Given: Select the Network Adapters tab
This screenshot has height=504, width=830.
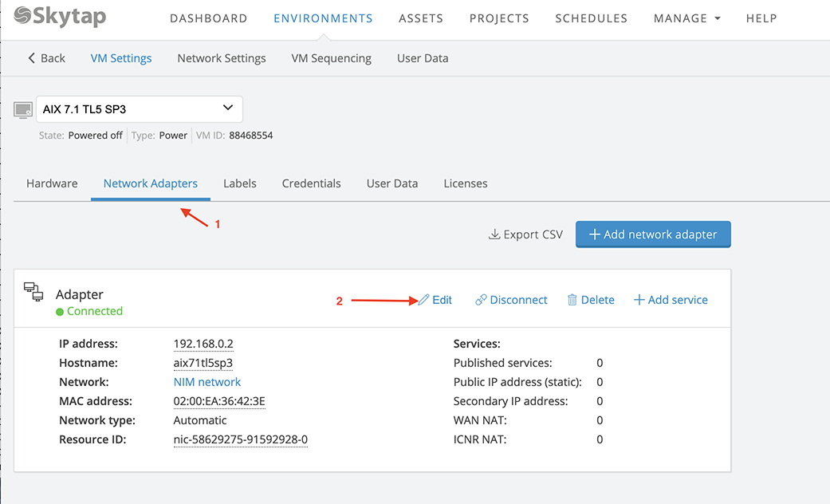Looking at the screenshot, I should (151, 183).
